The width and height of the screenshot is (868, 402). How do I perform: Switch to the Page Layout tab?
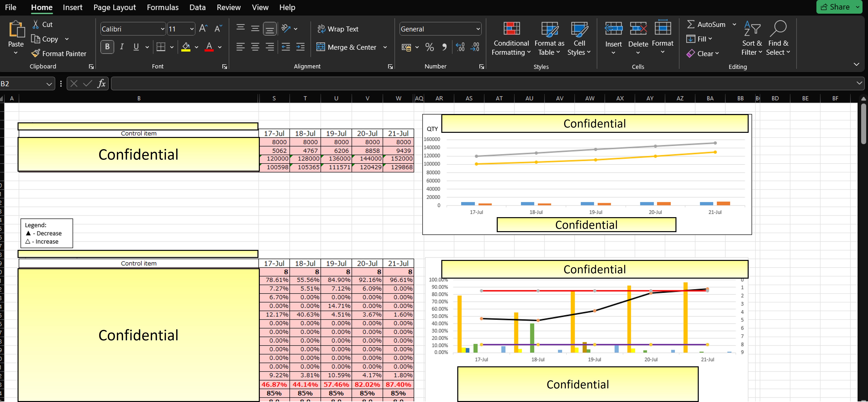(115, 7)
